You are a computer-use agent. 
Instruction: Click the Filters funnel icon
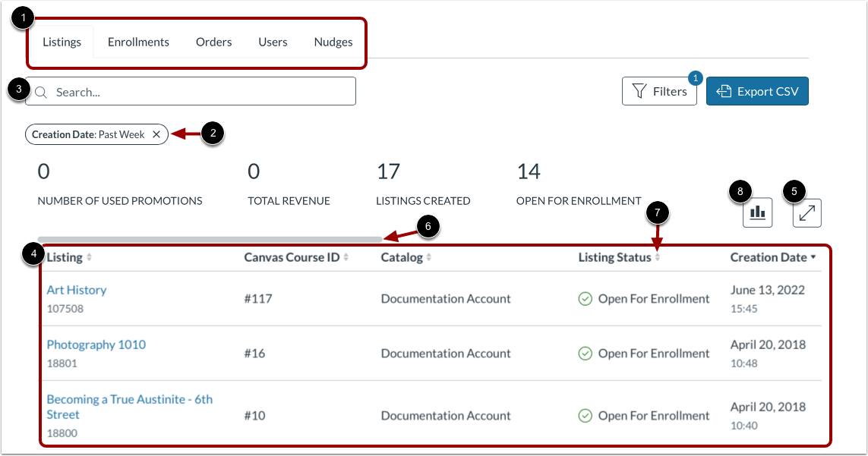click(x=640, y=91)
